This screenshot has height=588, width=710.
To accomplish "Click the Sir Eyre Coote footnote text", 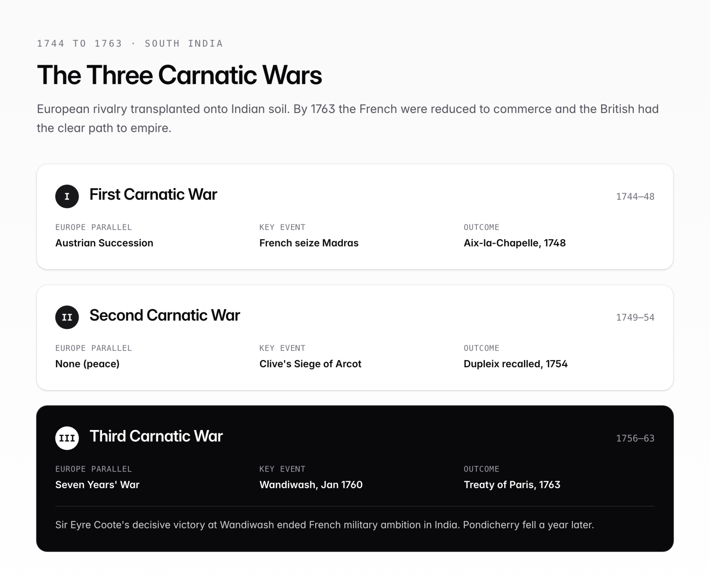I will tap(324, 525).
